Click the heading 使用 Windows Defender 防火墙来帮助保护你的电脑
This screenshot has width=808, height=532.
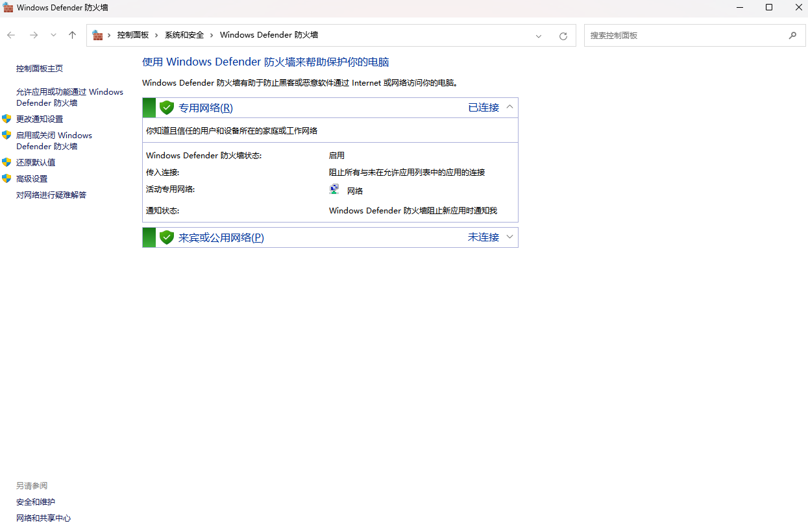coord(265,62)
